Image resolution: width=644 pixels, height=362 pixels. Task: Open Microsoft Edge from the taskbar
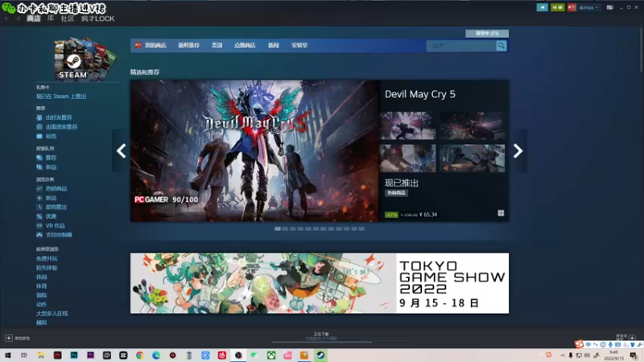[156, 356]
